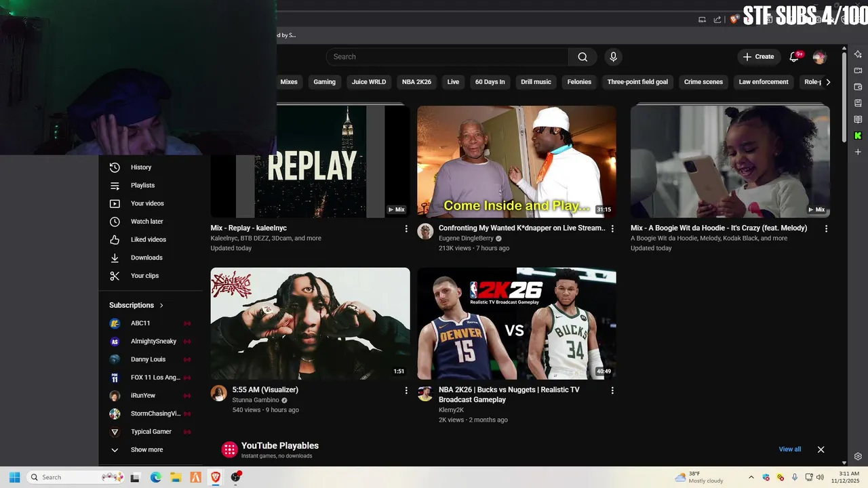Screen dimensions: 868x488
Task: Select the Mixes filter chip
Action: coord(289,82)
